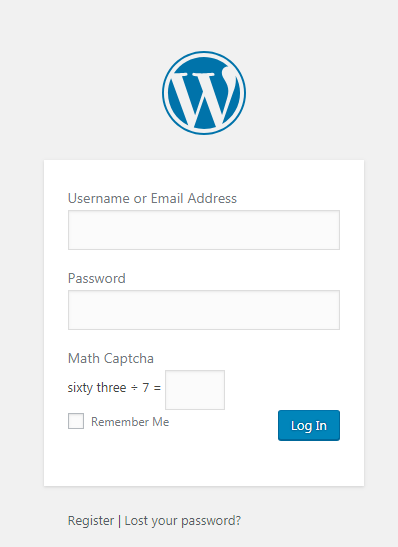The width and height of the screenshot is (398, 547).
Task: Click the words sixty three in captcha
Action: [x=97, y=388]
